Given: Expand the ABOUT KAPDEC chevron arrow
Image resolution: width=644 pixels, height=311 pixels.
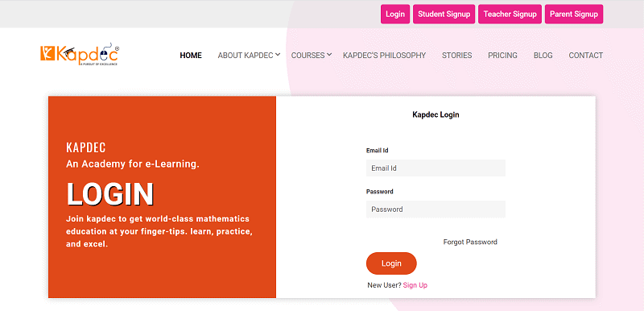Looking at the screenshot, I should (x=278, y=54).
